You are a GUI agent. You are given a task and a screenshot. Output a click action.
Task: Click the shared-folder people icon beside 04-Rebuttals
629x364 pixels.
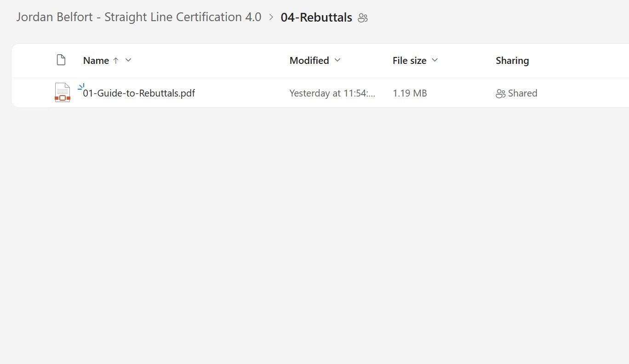[x=363, y=18]
